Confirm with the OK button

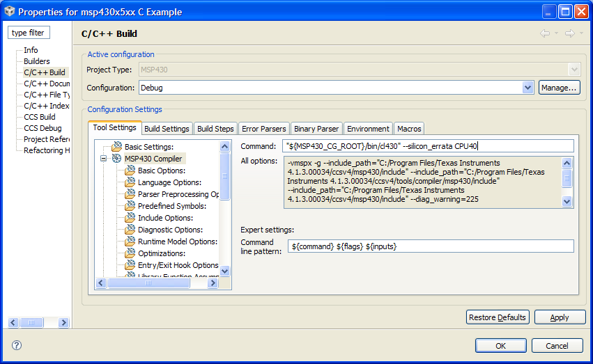[x=501, y=345]
